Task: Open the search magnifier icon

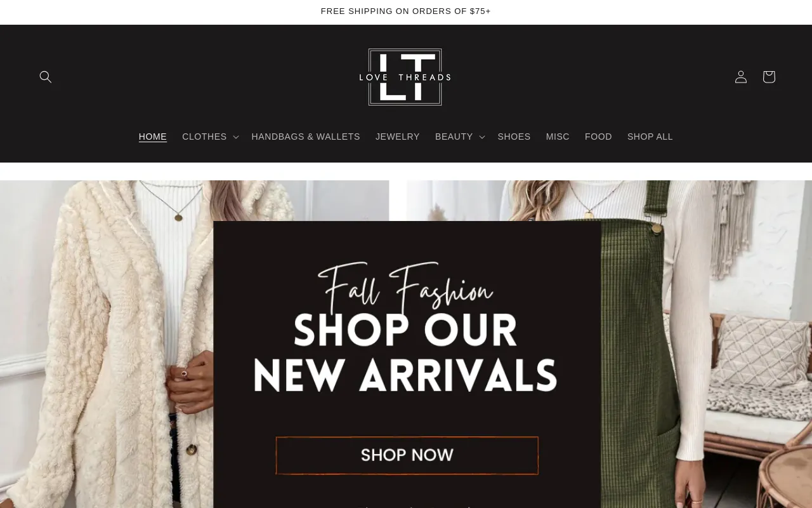Action: click(x=46, y=77)
